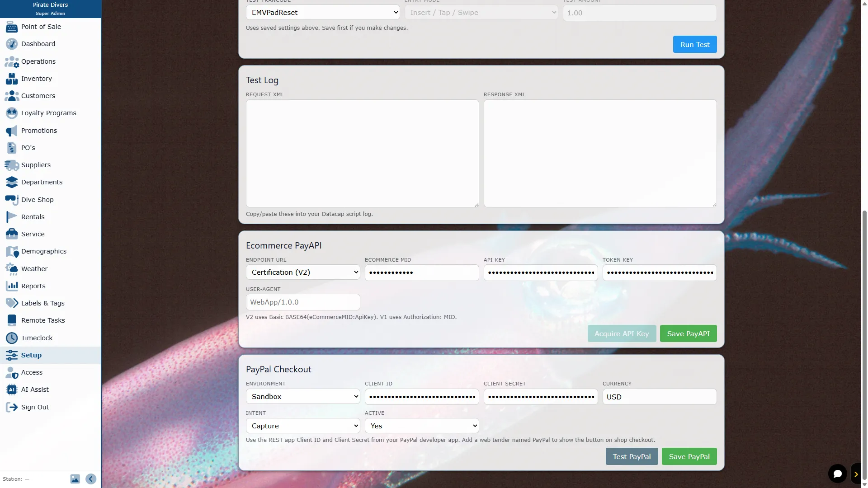Screen dimensions: 868x488
Task: Go to the Dashboard menu item
Action: click(x=51, y=44)
